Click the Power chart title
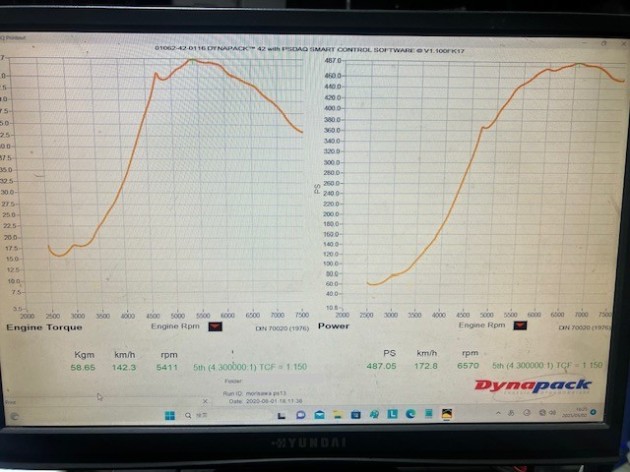Image resolution: width=630 pixels, height=472 pixels. tap(333, 326)
